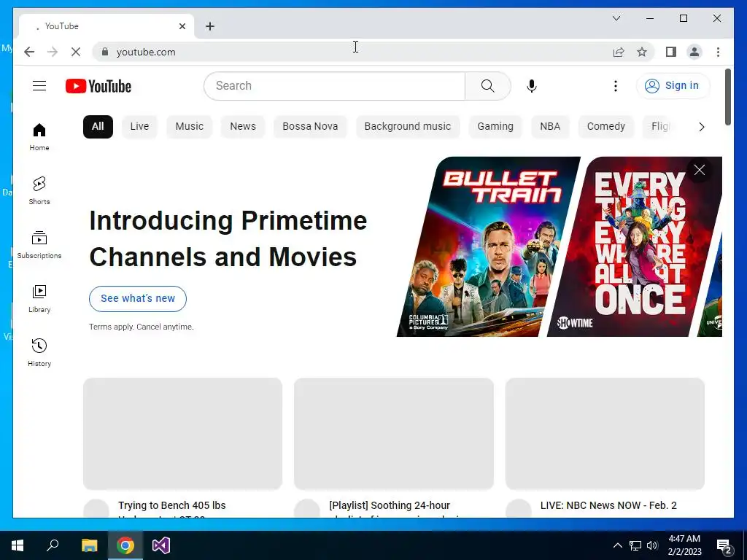
Task: Click Chrome icon in taskbar
Action: pyautogui.click(x=125, y=545)
